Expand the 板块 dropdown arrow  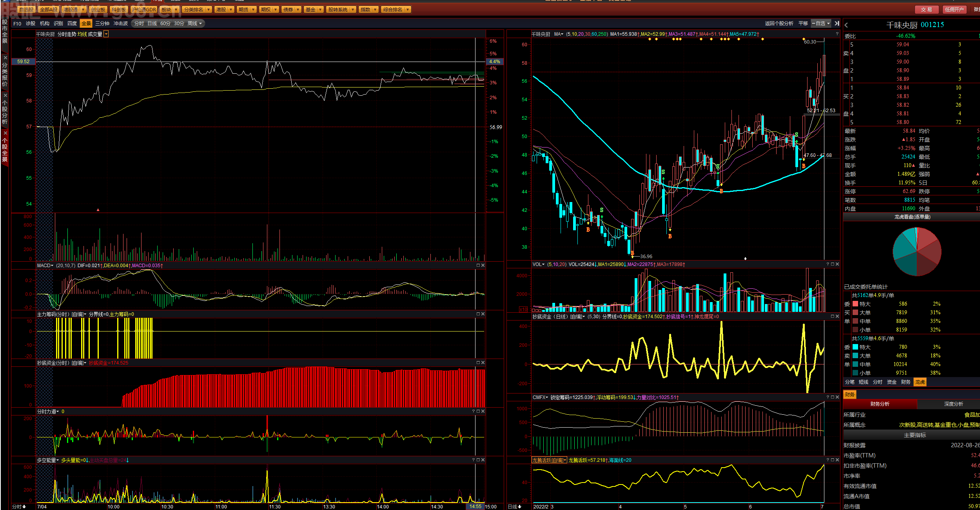pos(176,9)
